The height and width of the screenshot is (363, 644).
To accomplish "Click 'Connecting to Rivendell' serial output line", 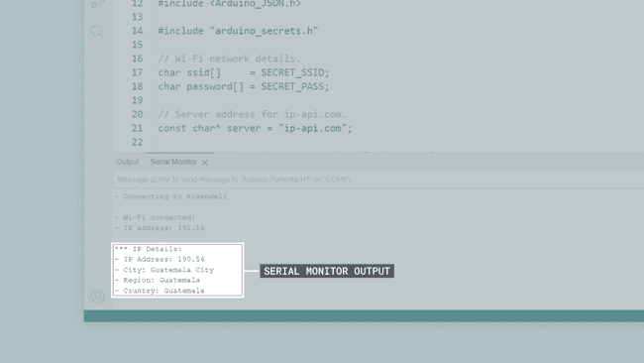I will (x=170, y=196).
